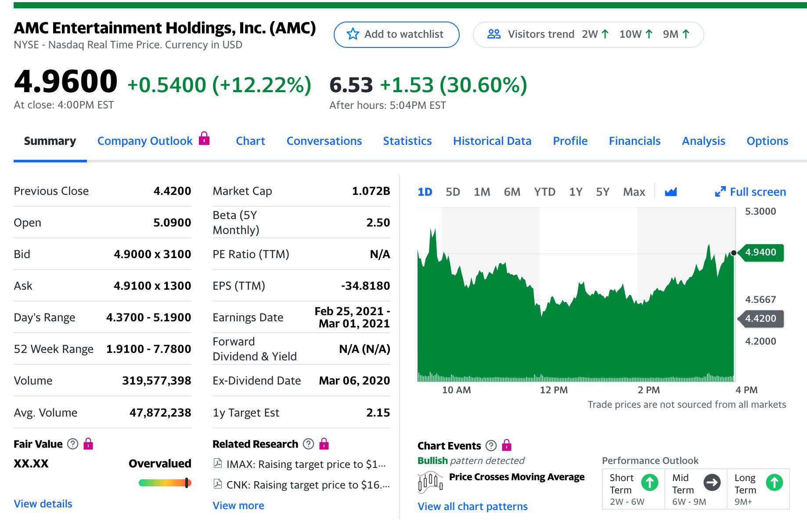This screenshot has width=807, height=532.
Task: Click View more under Related Research
Action: click(238, 505)
